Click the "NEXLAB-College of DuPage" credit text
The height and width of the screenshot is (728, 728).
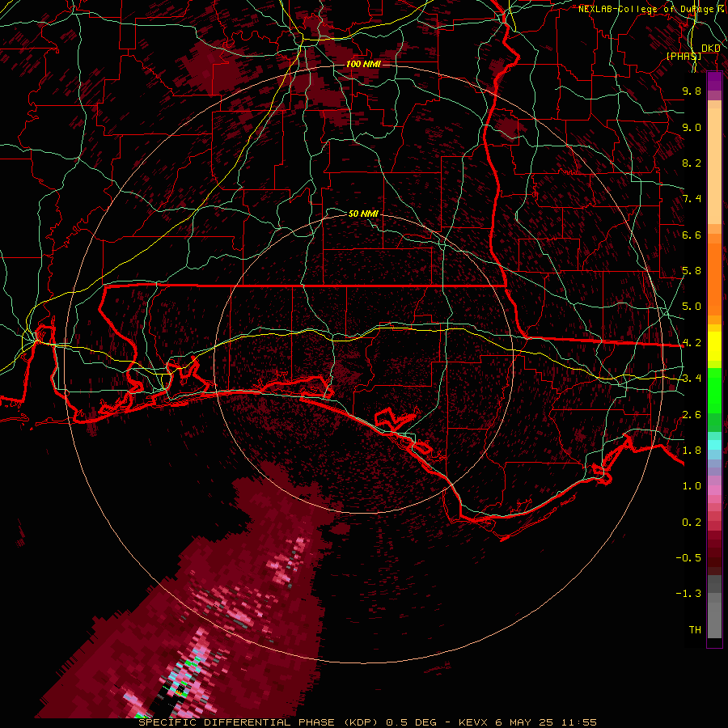coord(646,9)
